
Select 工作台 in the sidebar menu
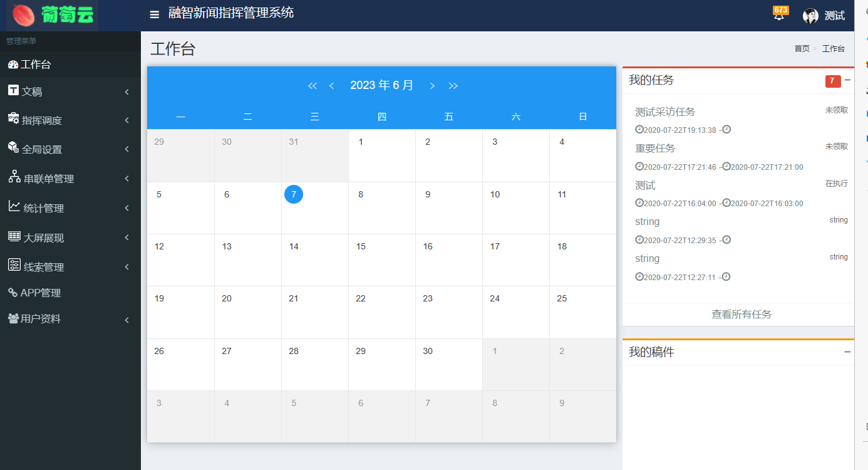click(x=36, y=65)
